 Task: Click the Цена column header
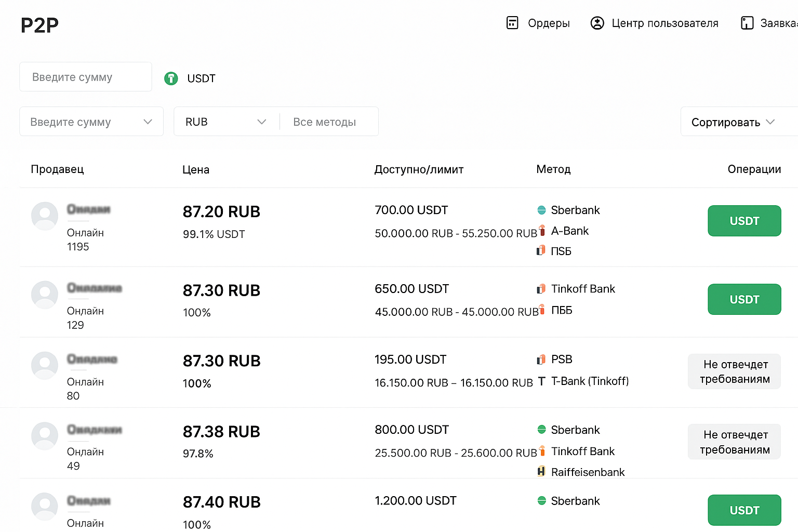196,169
